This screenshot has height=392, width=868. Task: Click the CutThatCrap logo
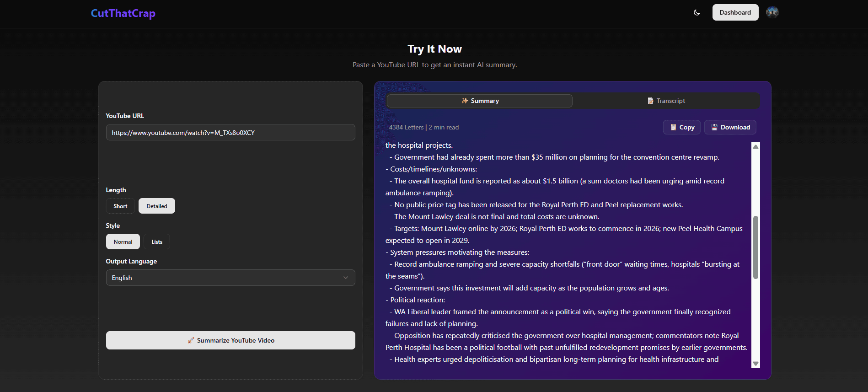click(x=123, y=13)
